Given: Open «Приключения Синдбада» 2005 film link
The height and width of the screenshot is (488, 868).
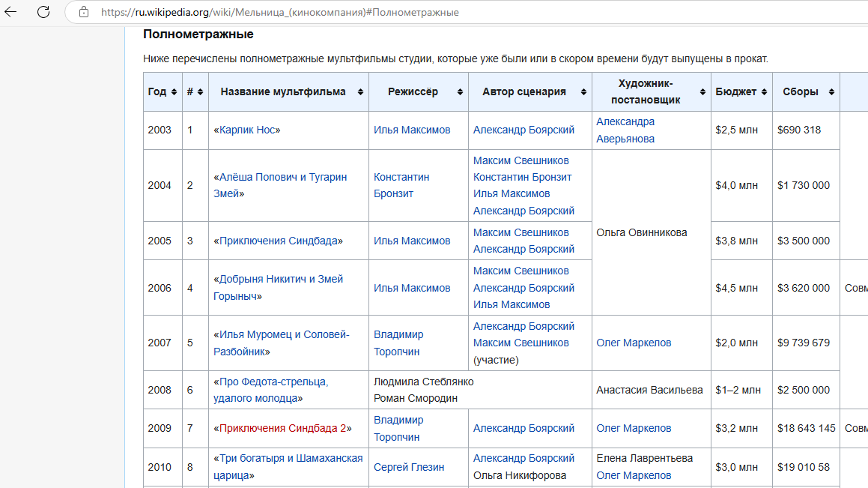Looking at the screenshot, I should tap(279, 241).
